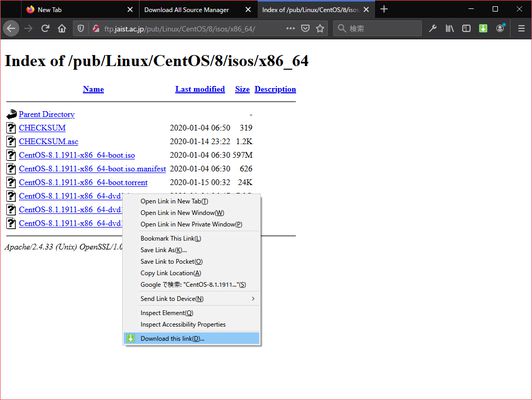Click file icon next to boot.iso
Image resolution: width=532 pixels, height=400 pixels.
[x=11, y=155]
